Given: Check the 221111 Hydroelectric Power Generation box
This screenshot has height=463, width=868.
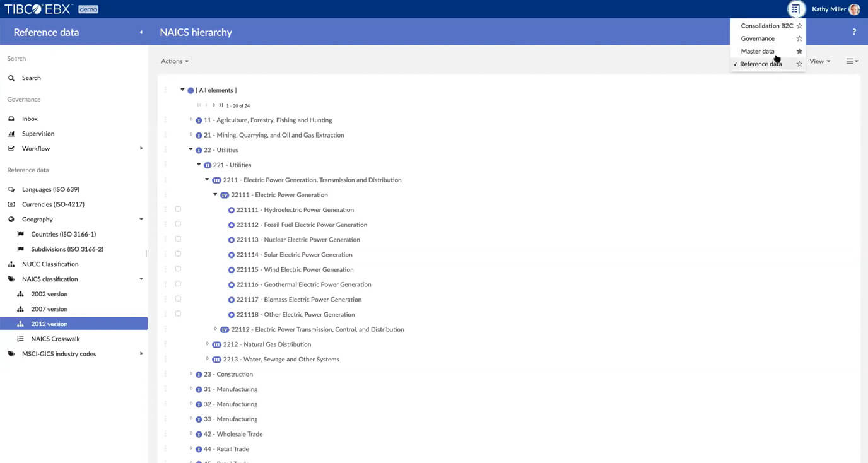Looking at the screenshot, I should tap(178, 209).
